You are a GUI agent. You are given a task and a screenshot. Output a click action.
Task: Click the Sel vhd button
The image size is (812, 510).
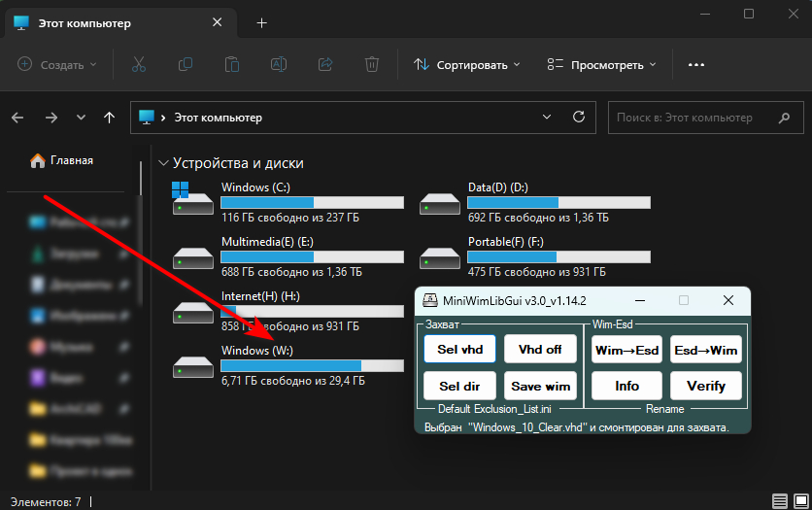point(459,350)
